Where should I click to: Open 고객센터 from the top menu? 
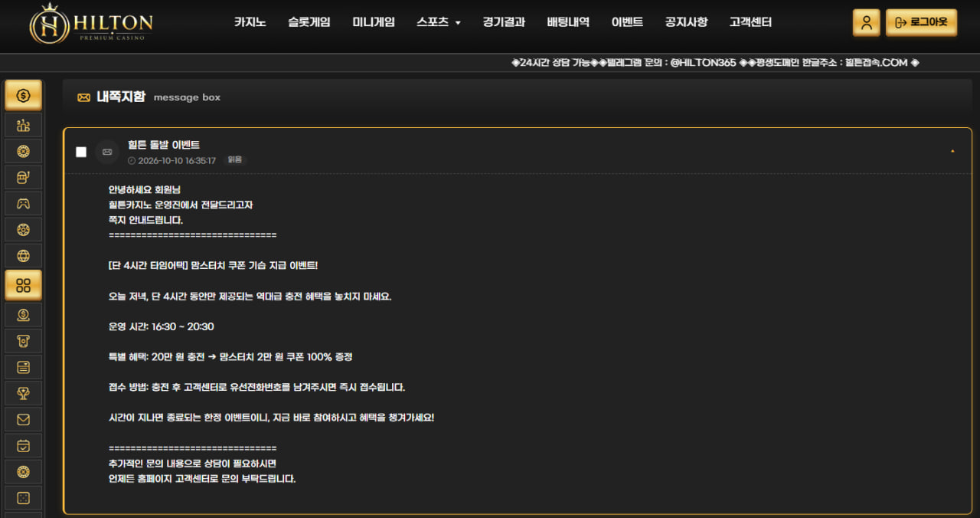[750, 22]
